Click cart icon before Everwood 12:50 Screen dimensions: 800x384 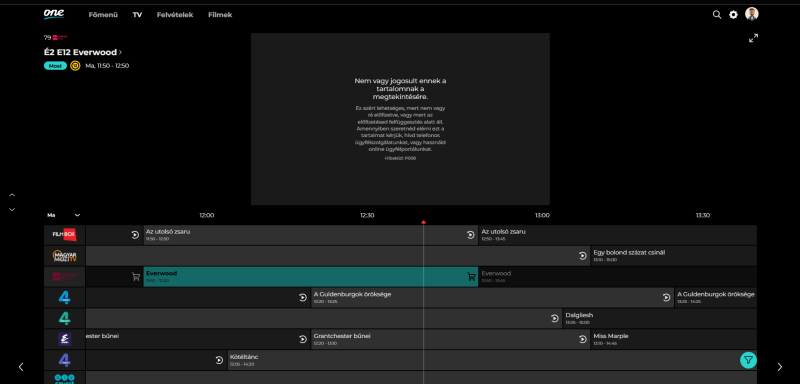[471, 277]
